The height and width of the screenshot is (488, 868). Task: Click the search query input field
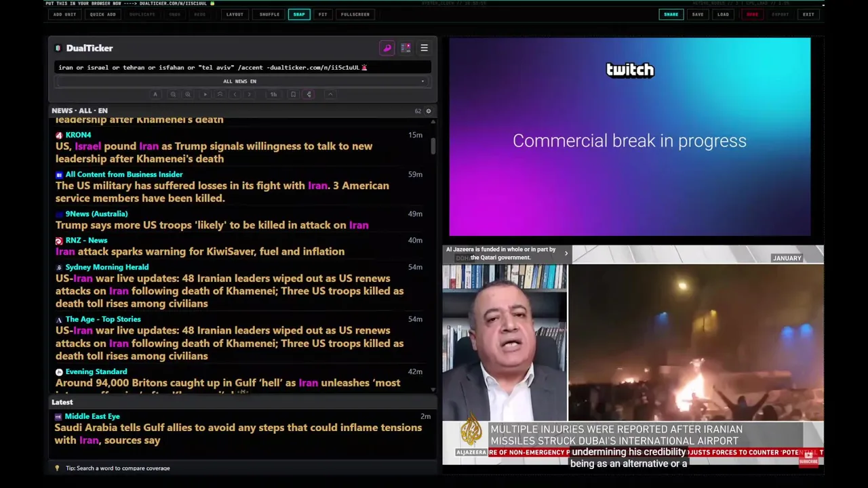(x=242, y=67)
